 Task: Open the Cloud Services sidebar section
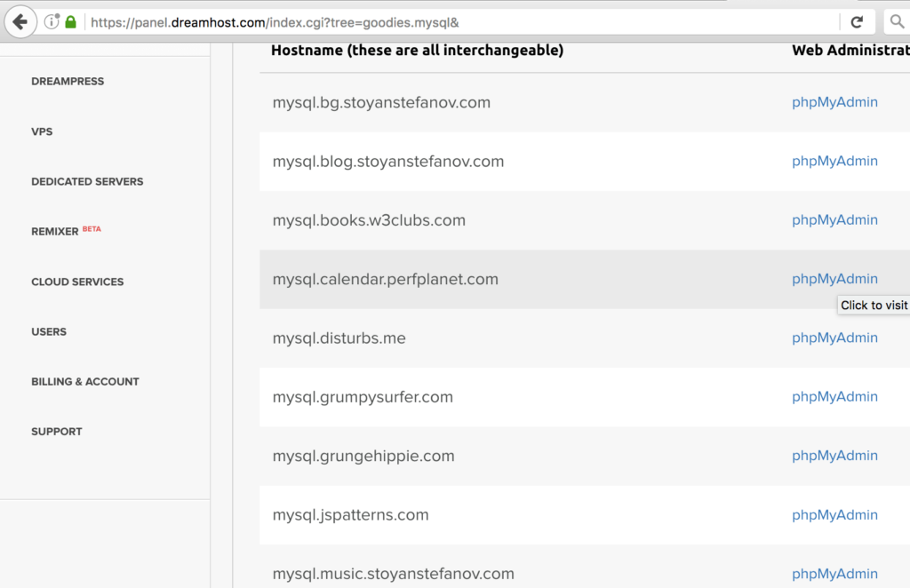[x=77, y=282]
